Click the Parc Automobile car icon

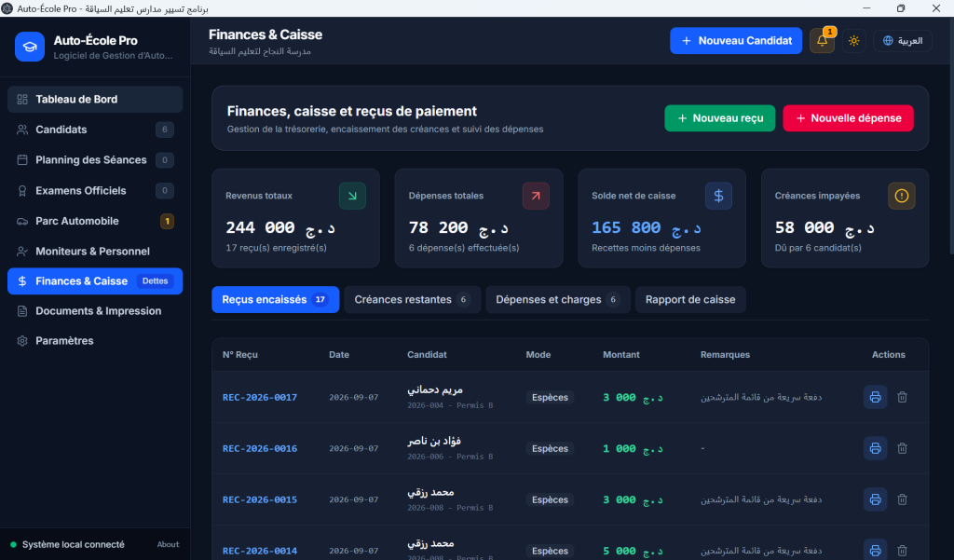[x=22, y=221]
